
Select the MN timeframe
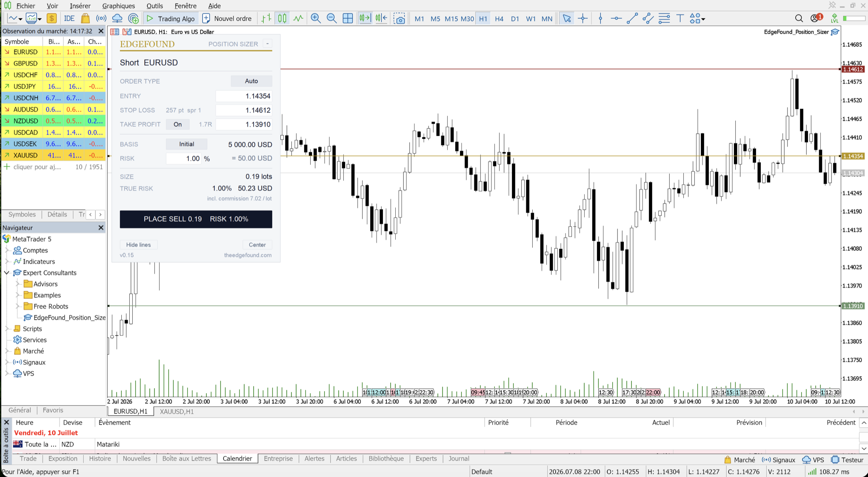tap(547, 19)
